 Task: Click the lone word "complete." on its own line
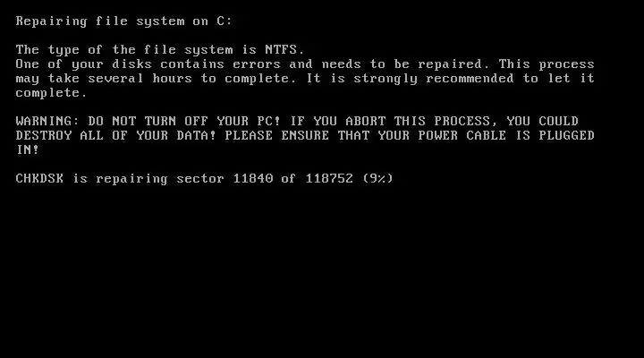(x=52, y=93)
